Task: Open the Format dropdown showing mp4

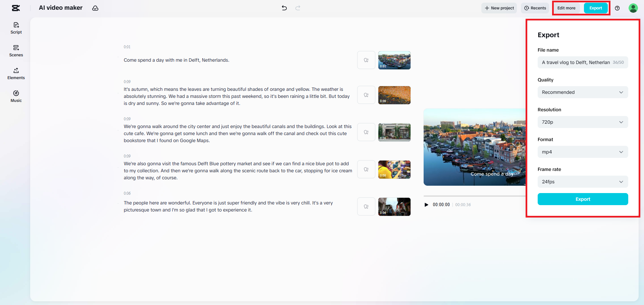Action: tap(583, 152)
